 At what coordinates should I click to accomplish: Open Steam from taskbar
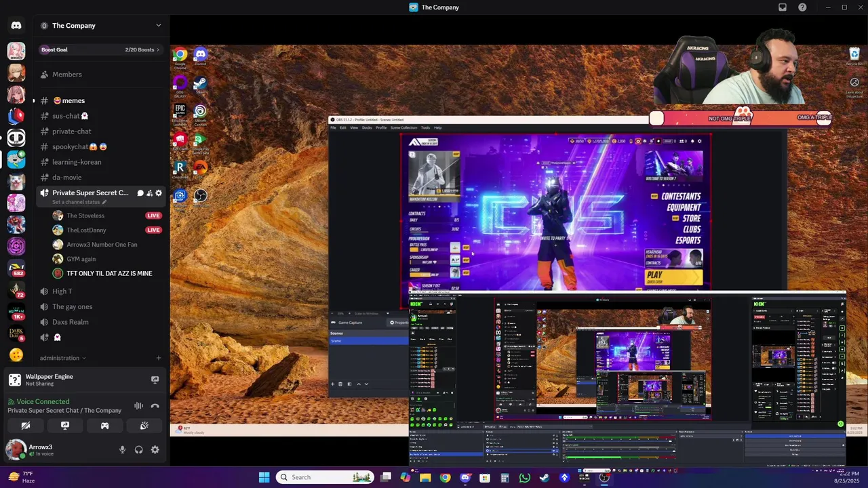544,477
